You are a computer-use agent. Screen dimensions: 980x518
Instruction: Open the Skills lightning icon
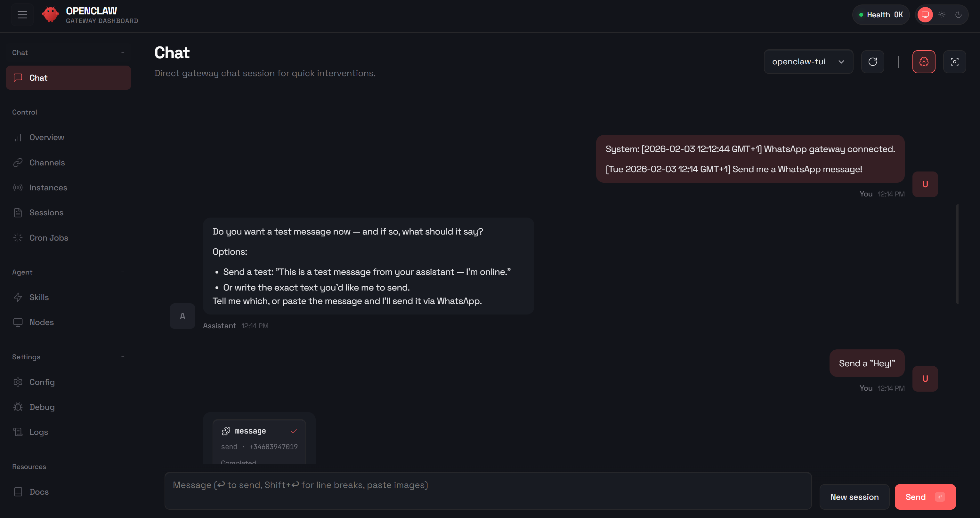[x=18, y=297]
